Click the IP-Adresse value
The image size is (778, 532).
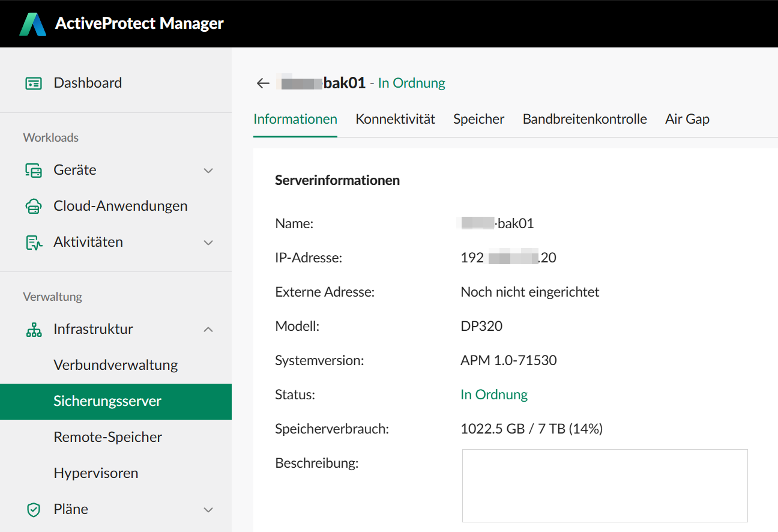point(508,258)
